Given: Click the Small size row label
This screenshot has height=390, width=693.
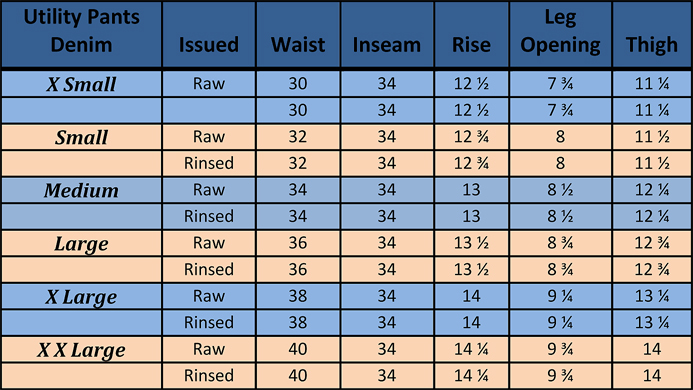Looking at the screenshot, I should (81, 137).
